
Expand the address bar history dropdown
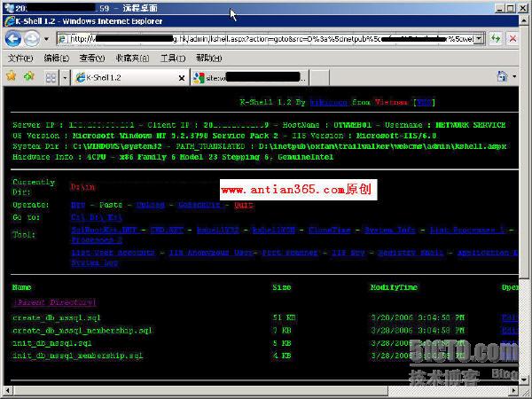pos(479,39)
